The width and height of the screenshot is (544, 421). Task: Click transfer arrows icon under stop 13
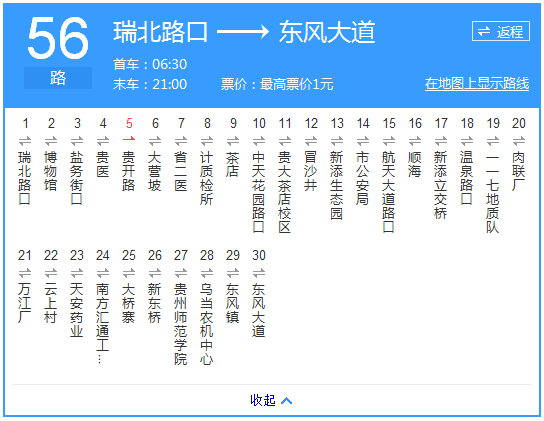tap(337, 141)
